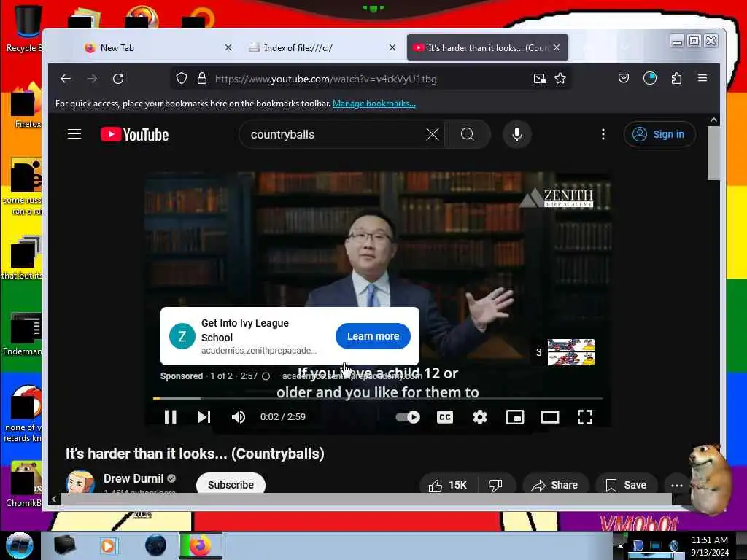Viewport: 747px width, 560px height.
Task: Open the ChomikBox desktop icon
Action: [24, 484]
